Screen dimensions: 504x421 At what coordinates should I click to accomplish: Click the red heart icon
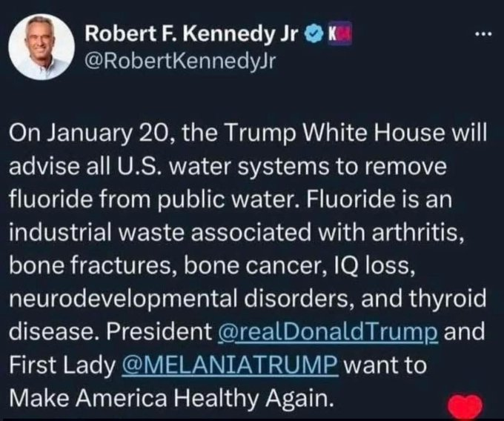tap(465, 407)
